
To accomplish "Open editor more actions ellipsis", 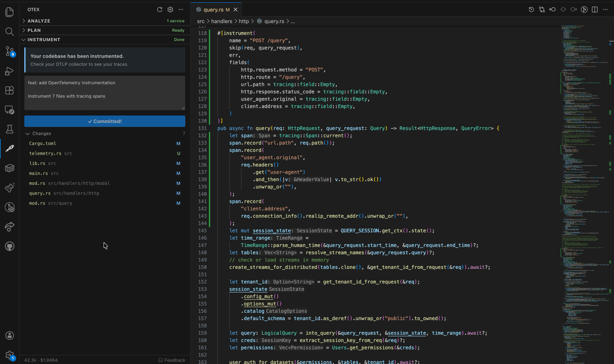I will [605, 10].
